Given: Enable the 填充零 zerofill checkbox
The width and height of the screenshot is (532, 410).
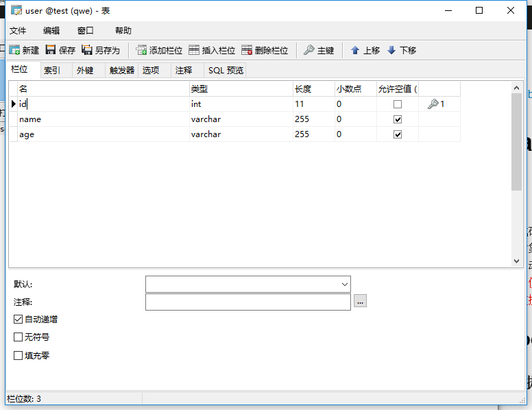Looking at the screenshot, I should point(19,356).
